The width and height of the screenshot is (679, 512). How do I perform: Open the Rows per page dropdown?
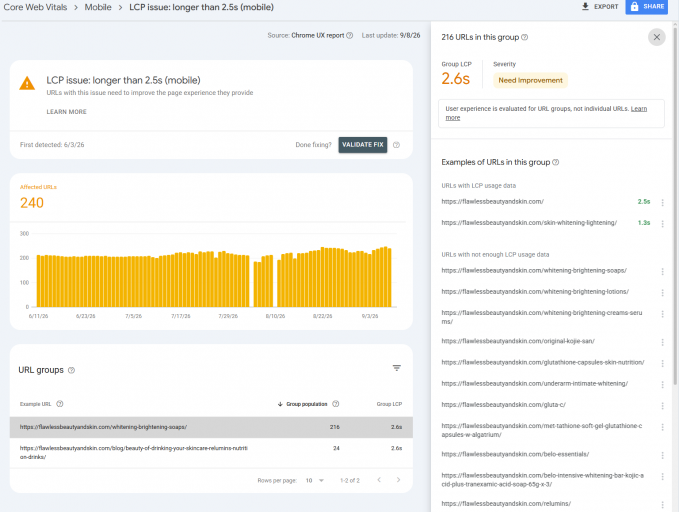[315, 480]
